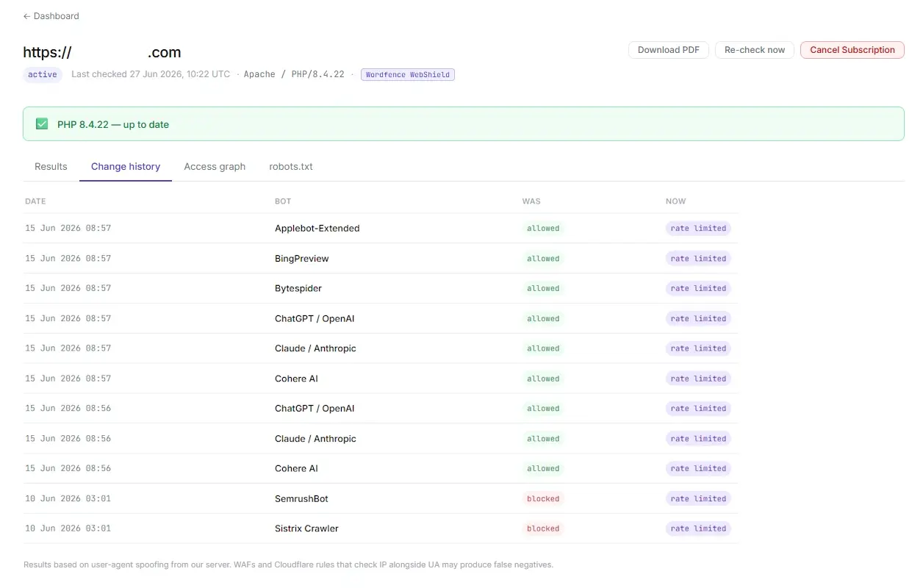Click Cohere AI in the 08:56 row
The height and width of the screenshot is (588, 912).
pos(296,468)
